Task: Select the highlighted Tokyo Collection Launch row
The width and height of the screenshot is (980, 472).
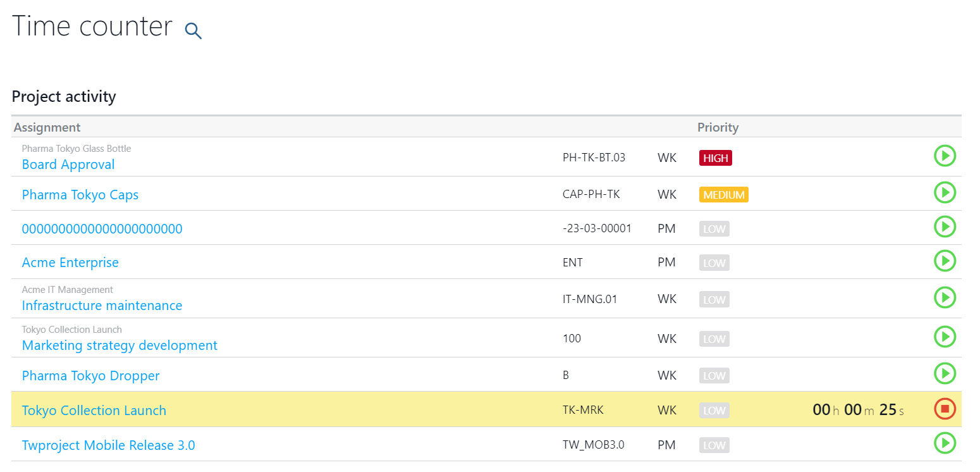Action: 443,409
